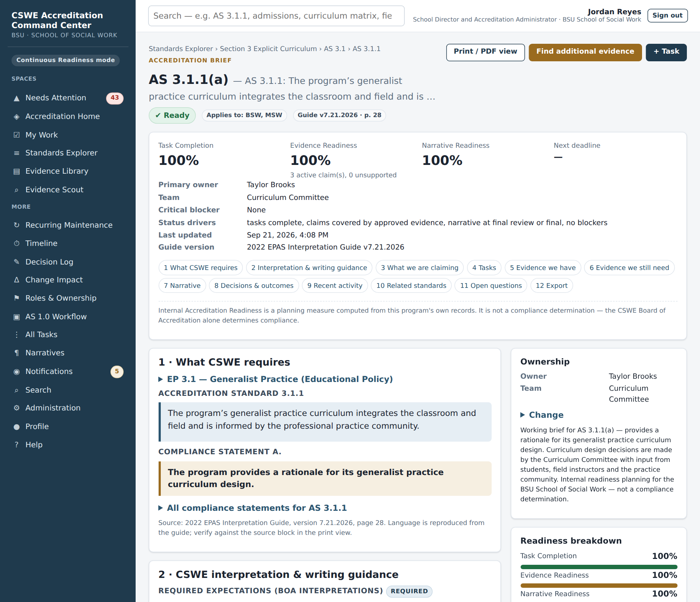Click the Task Completion progress bar
Screen dimensions: 700x602
[599, 567]
